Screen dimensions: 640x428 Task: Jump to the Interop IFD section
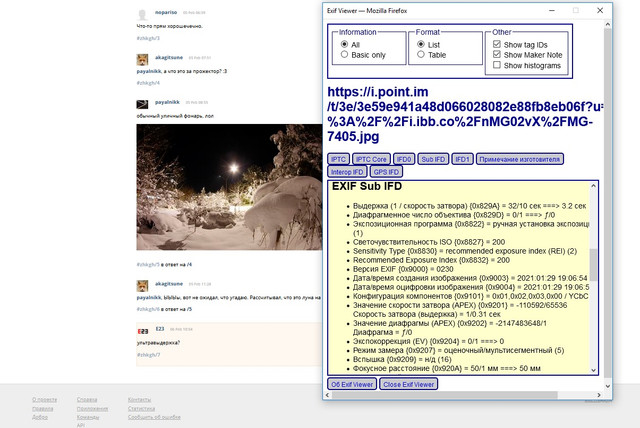tap(347, 172)
